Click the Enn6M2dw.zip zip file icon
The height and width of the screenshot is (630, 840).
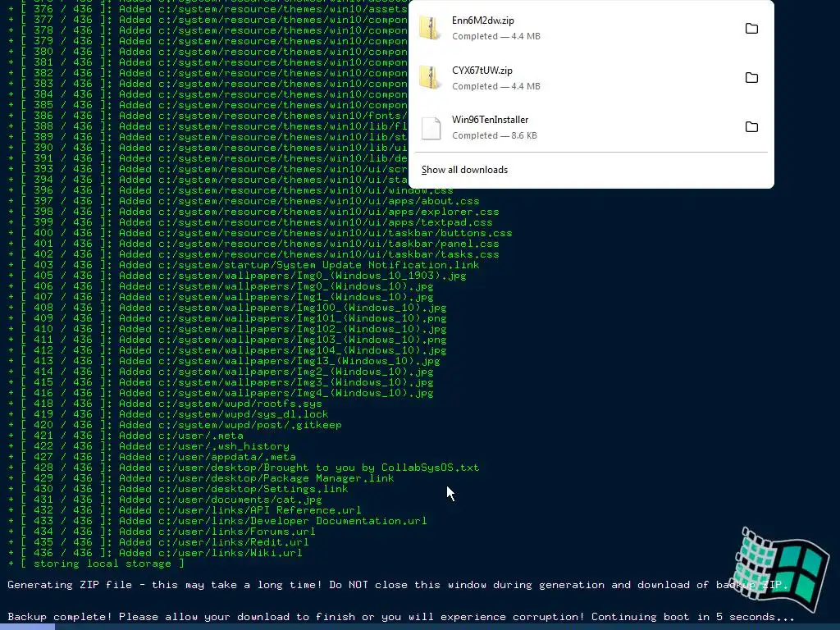tap(430, 29)
